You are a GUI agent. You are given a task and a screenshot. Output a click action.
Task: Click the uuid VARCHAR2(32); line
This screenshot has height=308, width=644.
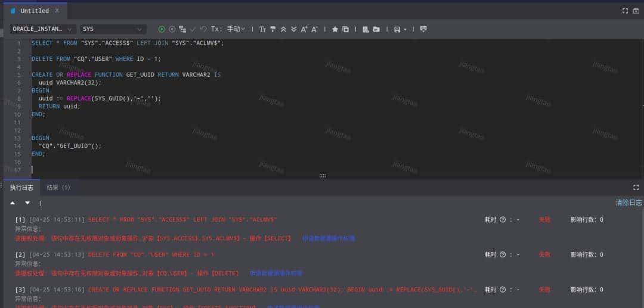pyautogui.click(x=70, y=83)
